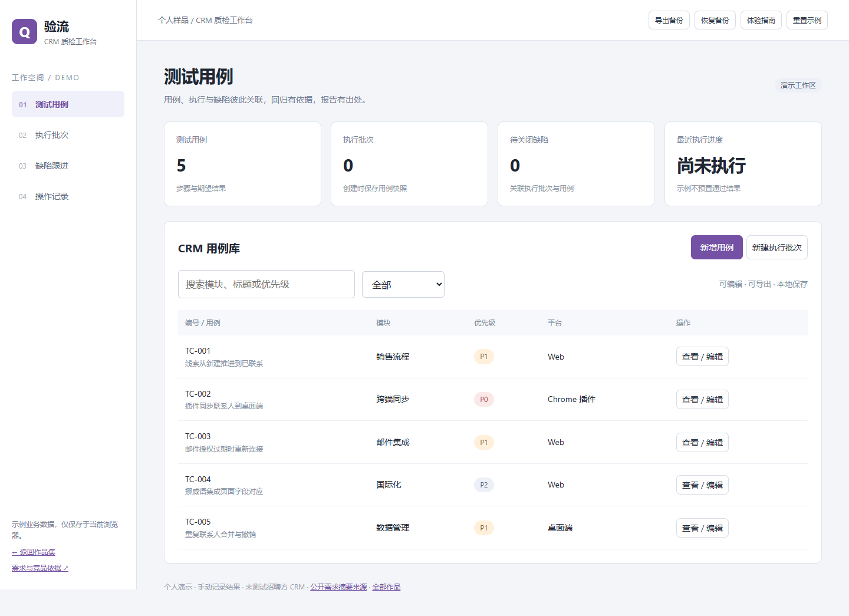
Task: Click the 执行批次 stat card
Action: (409, 164)
